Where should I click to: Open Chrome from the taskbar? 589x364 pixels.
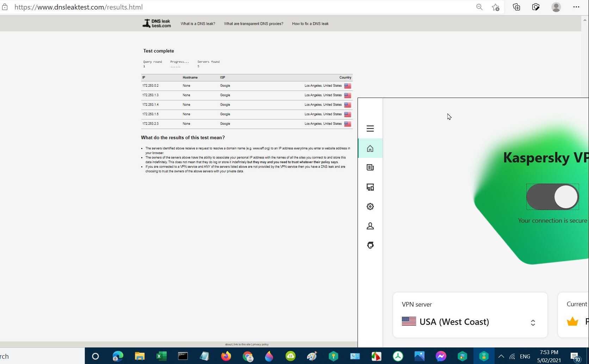click(x=248, y=356)
